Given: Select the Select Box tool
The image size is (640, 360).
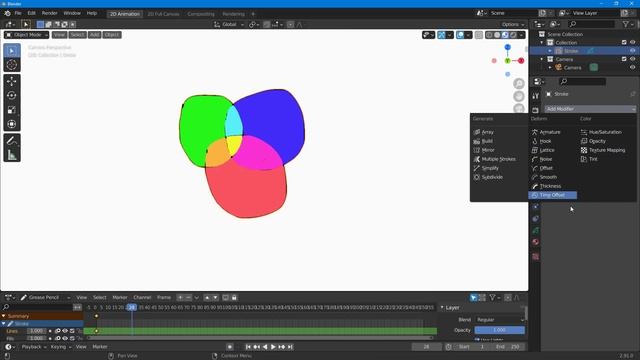Looking at the screenshot, I should [x=12, y=51].
